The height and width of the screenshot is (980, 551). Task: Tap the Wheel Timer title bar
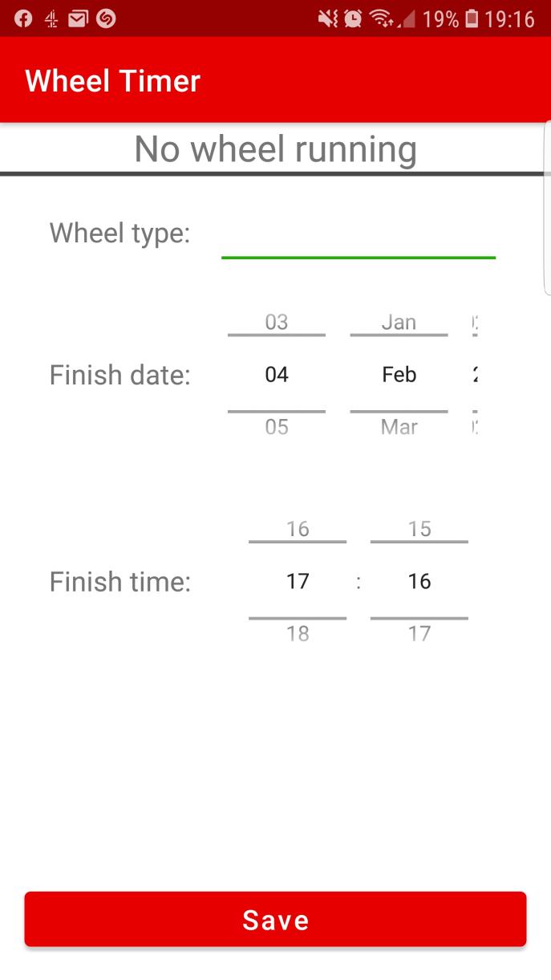(x=112, y=80)
